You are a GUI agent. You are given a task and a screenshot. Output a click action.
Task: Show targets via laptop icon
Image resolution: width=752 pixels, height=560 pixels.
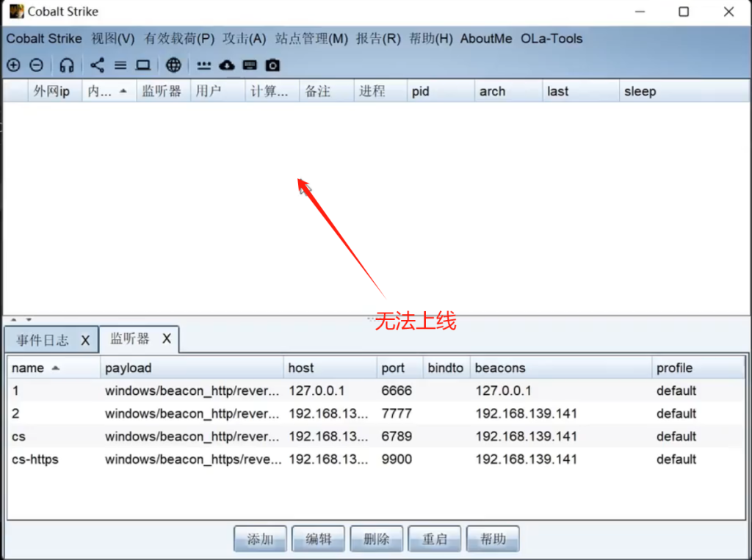pos(143,65)
